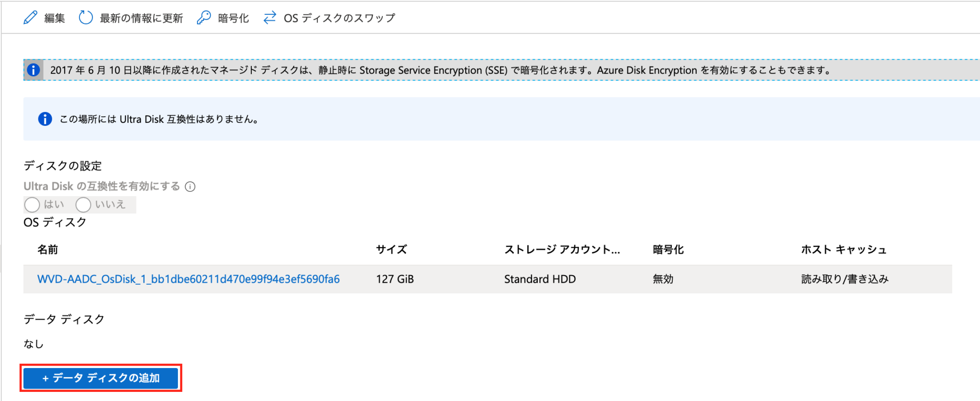Click info icon in SSE encryption banner
980x401 pixels.
[33, 70]
